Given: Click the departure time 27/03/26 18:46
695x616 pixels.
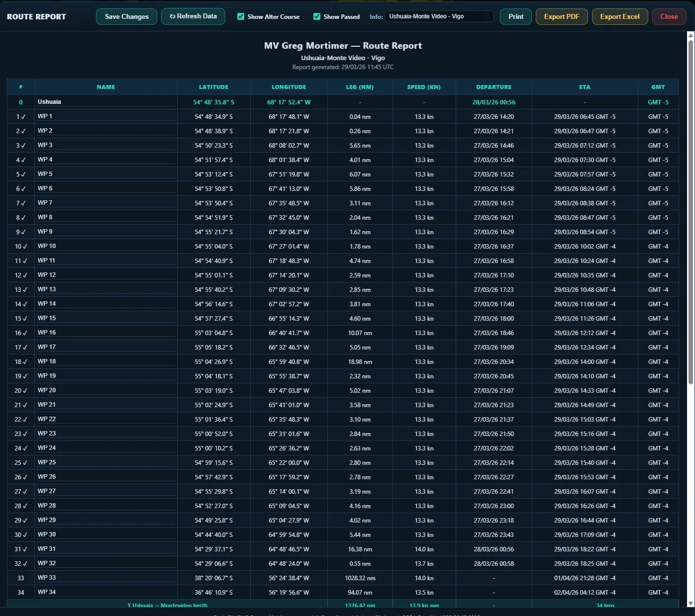Looking at the screenshot, I should tap(494, 333).
